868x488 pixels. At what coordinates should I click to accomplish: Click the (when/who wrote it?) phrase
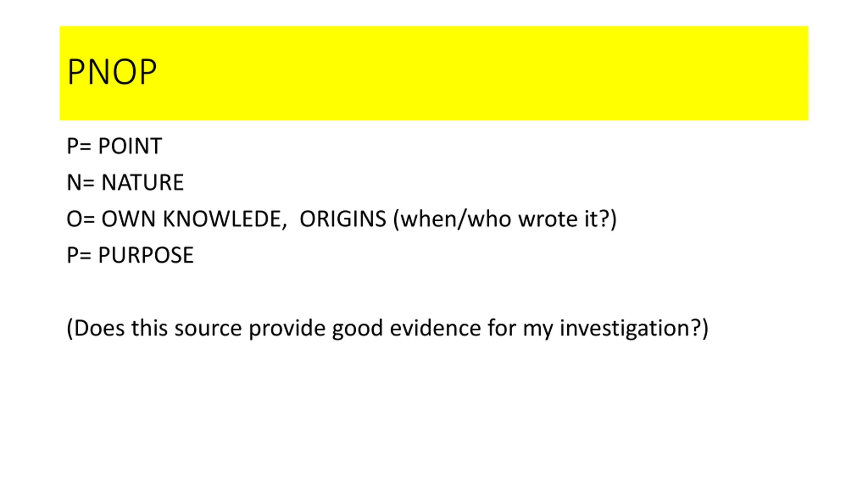click(505, 219)
